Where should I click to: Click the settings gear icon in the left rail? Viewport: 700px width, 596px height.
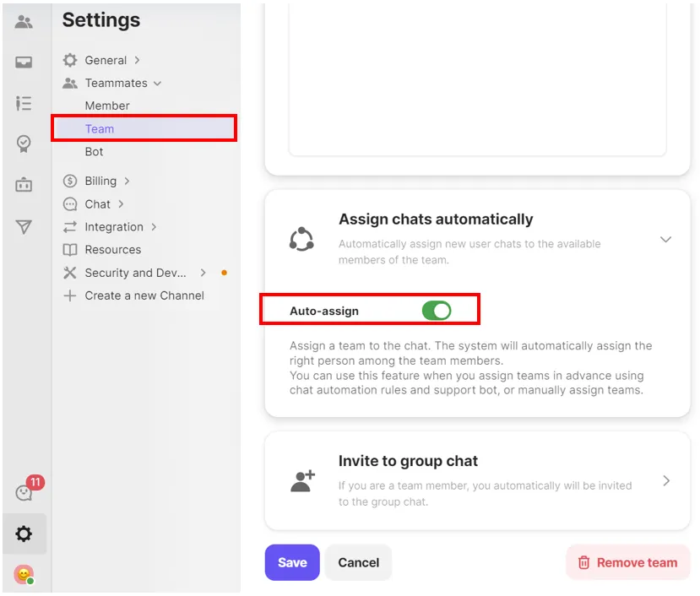[24, 534]
